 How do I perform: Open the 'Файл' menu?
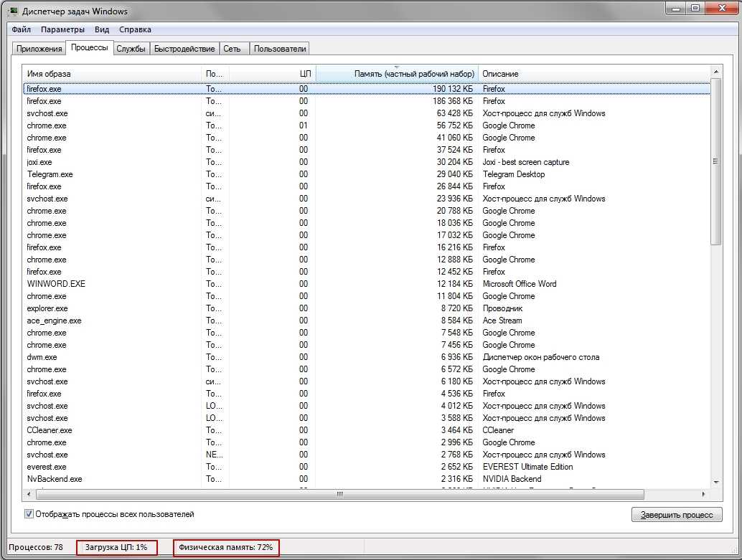coord(21,29)
